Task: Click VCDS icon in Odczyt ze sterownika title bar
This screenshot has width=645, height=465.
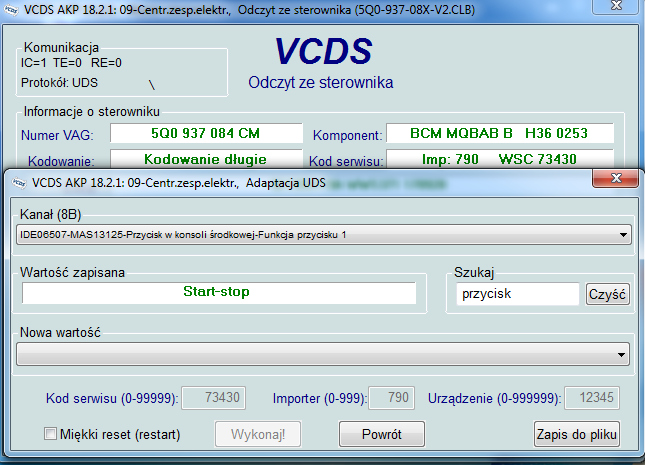Action: (12, 9)
